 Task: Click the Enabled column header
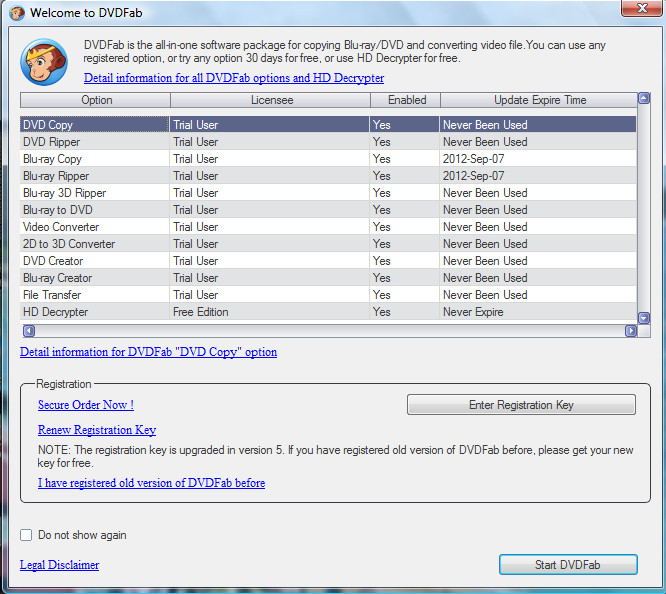click(x=406, y=100)
